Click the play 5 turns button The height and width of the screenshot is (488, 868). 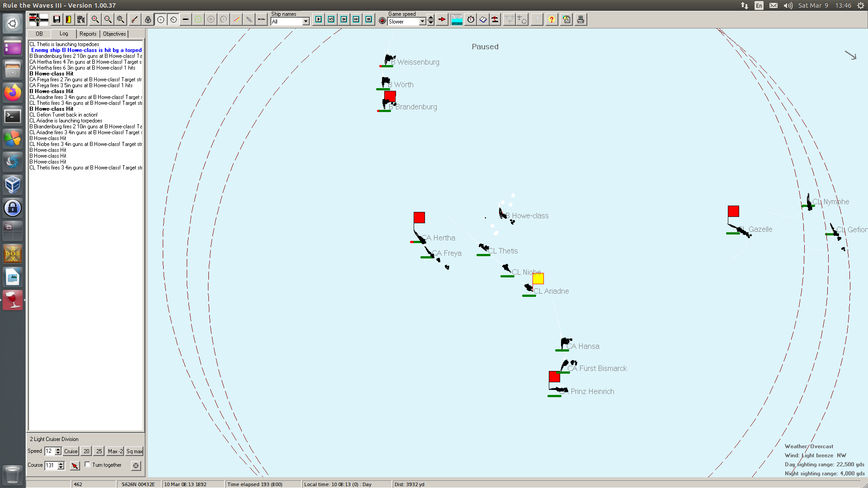[x=331, y=19]
